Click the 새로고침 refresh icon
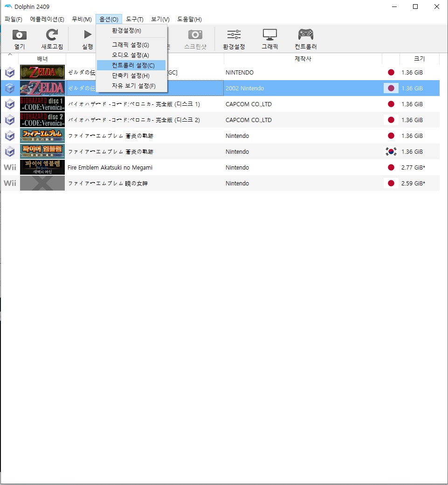This screenshot has height=485, width=448. pyautogui.click(x=52, y=34)
